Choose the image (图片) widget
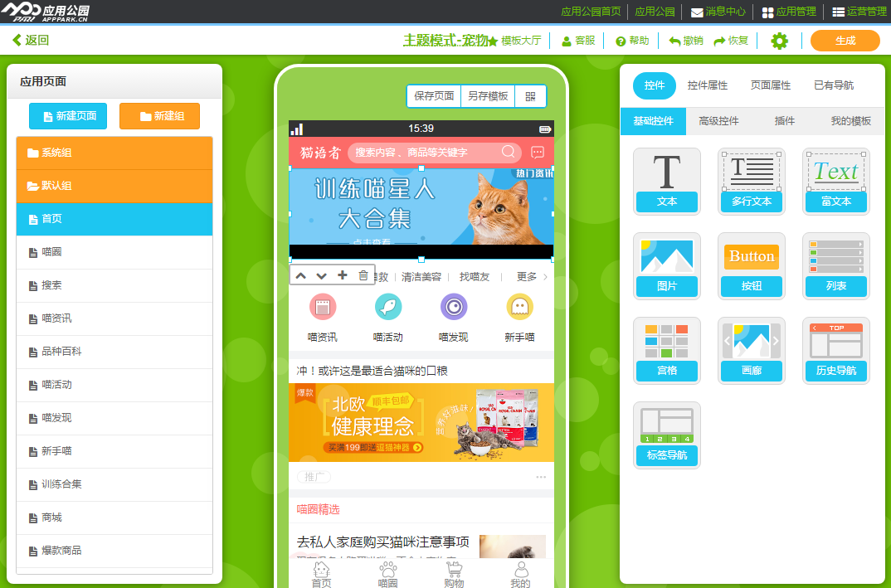891x588 pixels. pos(667,265)
